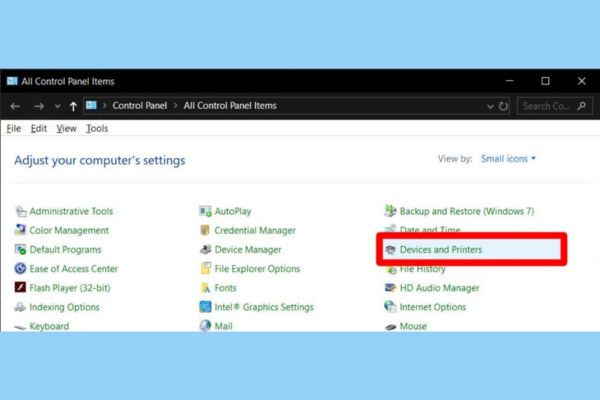Click the HD Audio Manager icon
Viewport: 600px width, 400px height.
(x=390, y=288)
